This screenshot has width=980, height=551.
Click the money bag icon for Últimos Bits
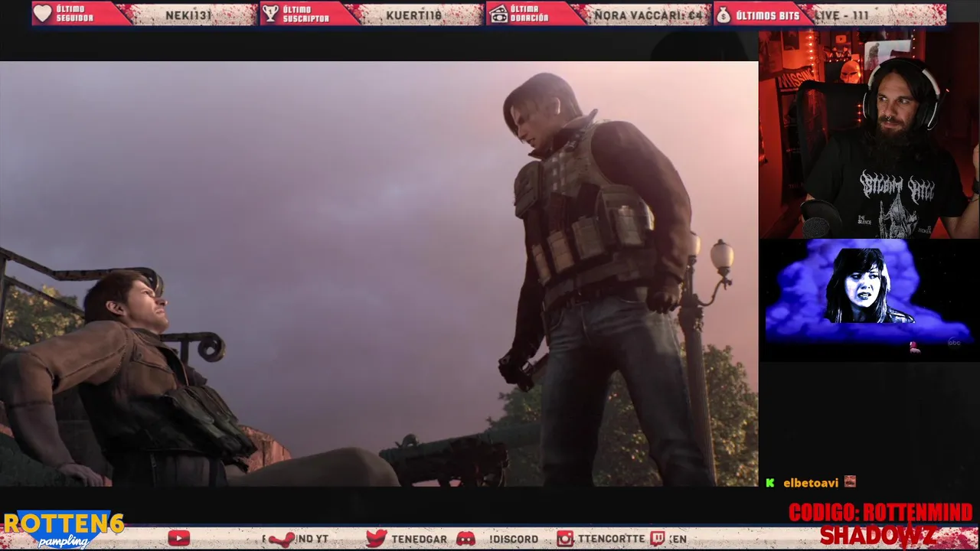coord(724,14)
